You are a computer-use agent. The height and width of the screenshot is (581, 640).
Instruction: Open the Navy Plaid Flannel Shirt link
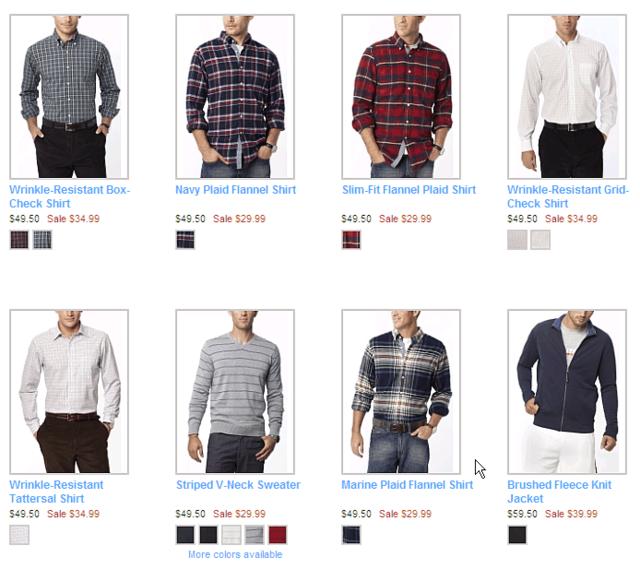tap(236, 190)
